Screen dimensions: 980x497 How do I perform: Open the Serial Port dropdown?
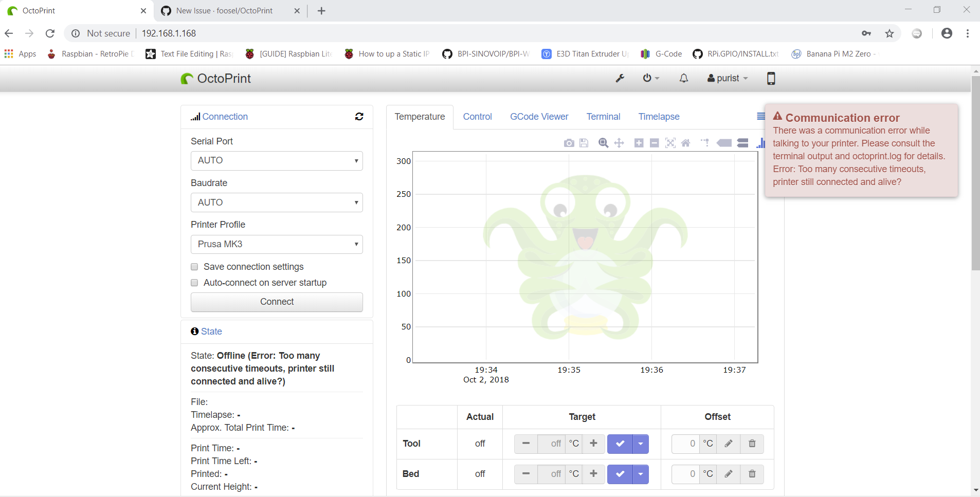click(x=277, y=161)
